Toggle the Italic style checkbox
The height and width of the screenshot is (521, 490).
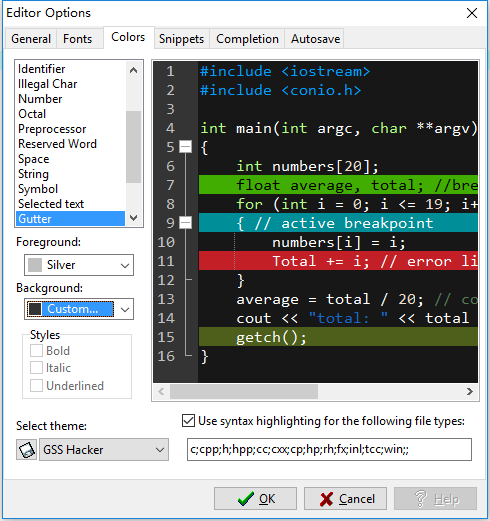coord(36,368)
